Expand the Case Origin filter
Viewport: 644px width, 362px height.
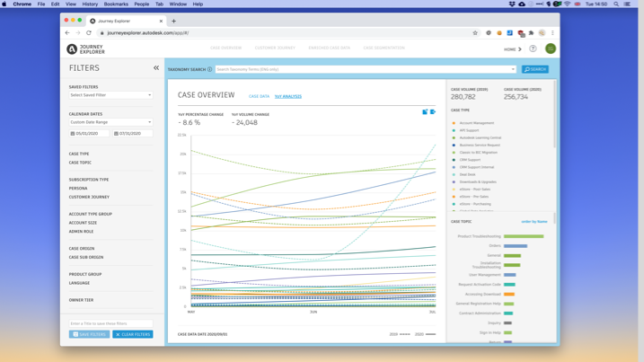[x=82, y=249]
